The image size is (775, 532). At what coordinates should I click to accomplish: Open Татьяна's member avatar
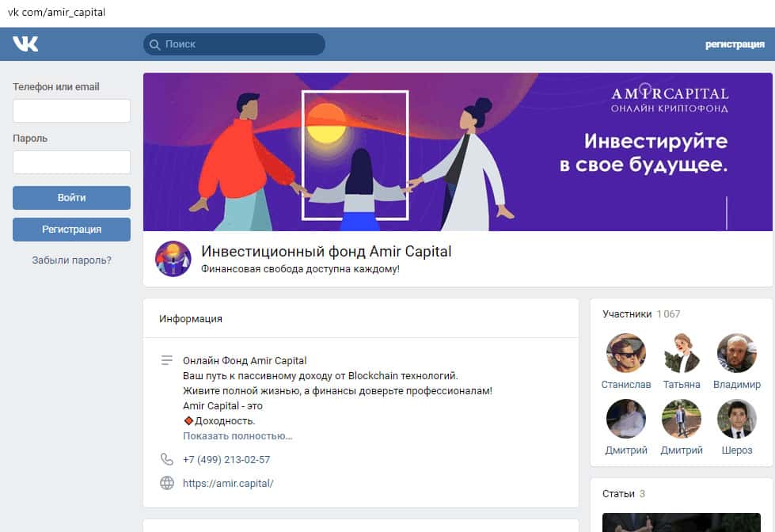pyautogui.click(x=682, y=353)
